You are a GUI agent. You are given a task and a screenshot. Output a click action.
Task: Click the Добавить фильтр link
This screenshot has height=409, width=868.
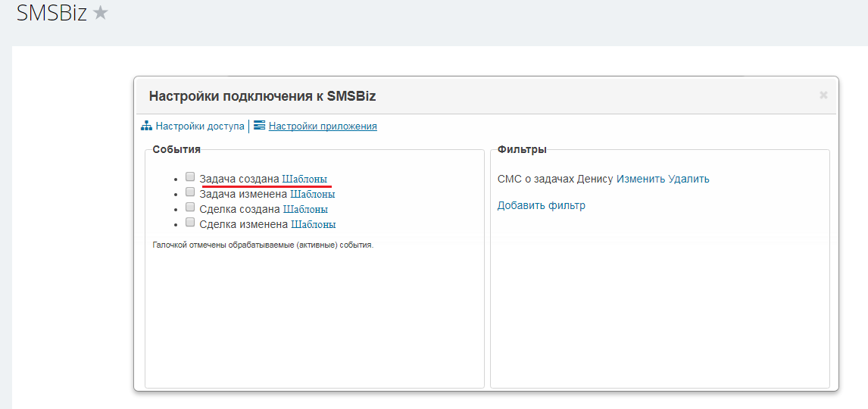542,205
